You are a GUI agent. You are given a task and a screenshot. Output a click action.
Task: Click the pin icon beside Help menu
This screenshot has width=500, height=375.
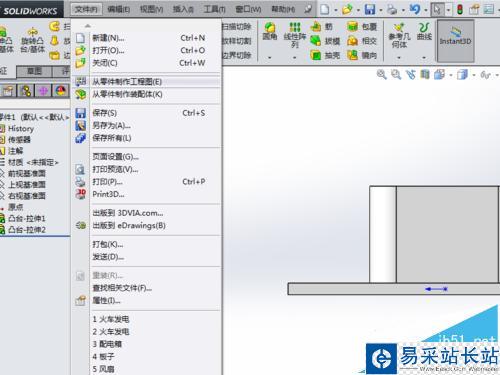(308, 9)
